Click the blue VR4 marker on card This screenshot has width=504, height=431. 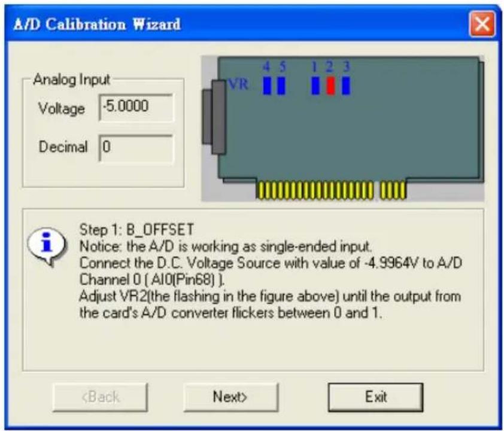coord(267,86)
